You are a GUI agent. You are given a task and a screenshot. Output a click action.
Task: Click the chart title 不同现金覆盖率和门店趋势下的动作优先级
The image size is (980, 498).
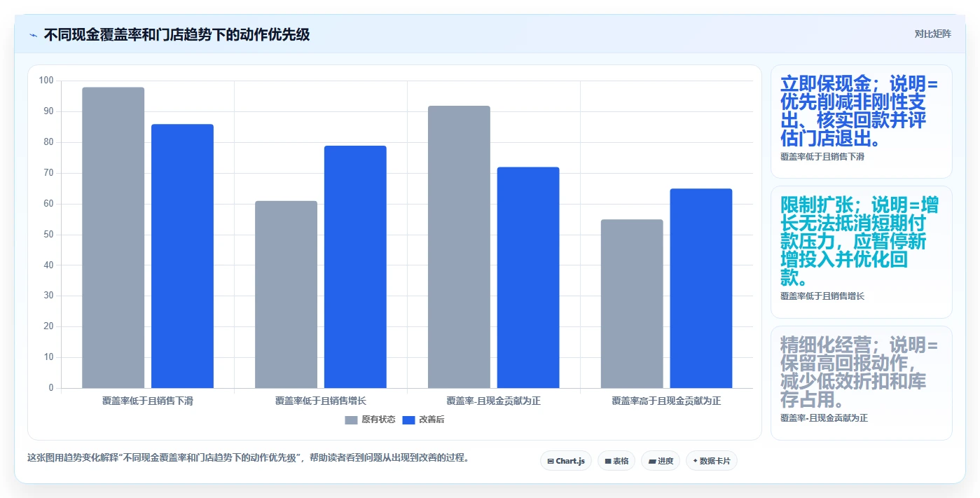pyautogui.click(x=177, y=34)
